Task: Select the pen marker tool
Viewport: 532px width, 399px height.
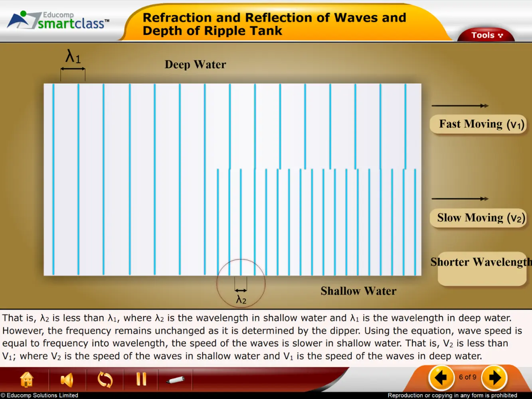Action: click(176, 380)
